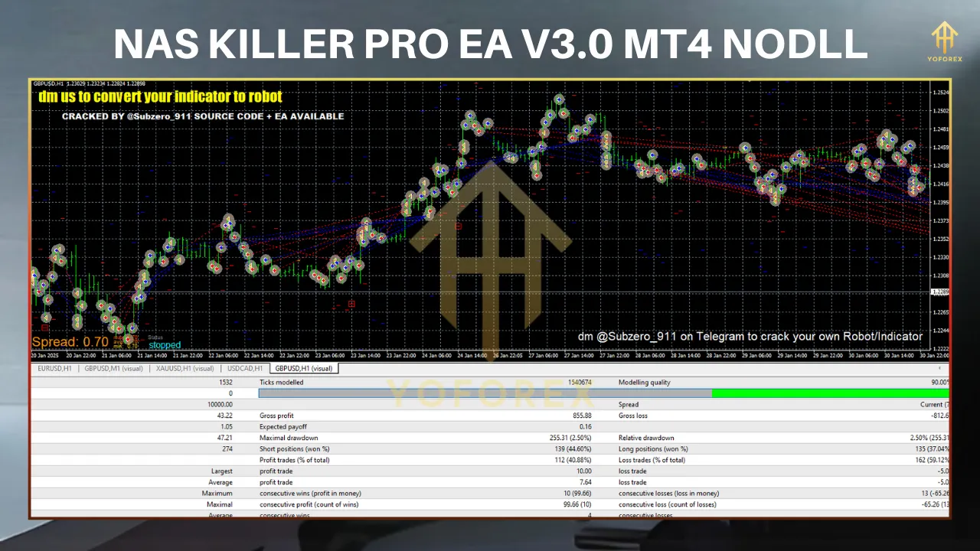Select the ticks value 1540674
This screenshot has height=551, width=980.
click(x=580, y=382)
